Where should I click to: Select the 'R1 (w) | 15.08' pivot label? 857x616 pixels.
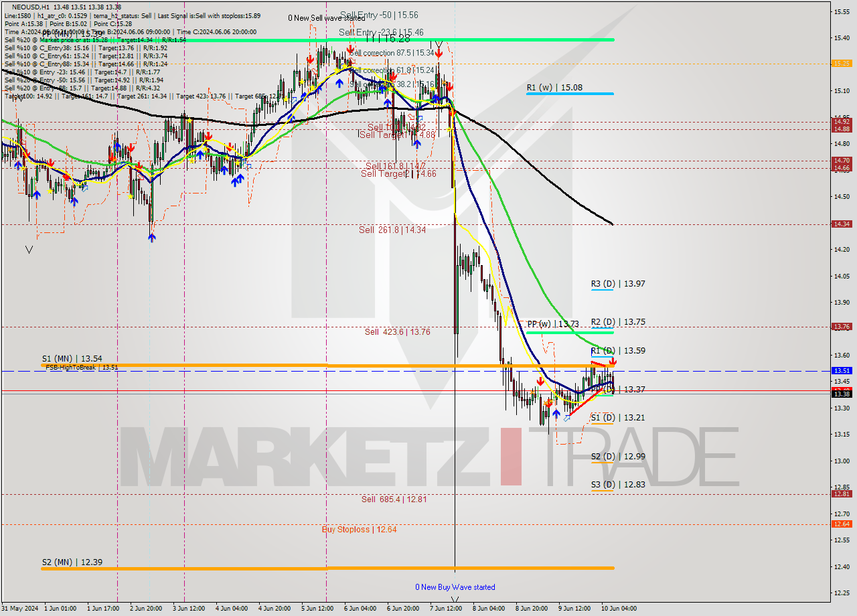(554, 88)
